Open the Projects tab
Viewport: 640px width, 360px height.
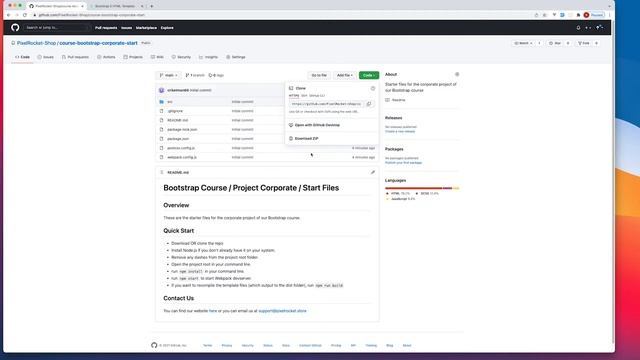(133, 57)
